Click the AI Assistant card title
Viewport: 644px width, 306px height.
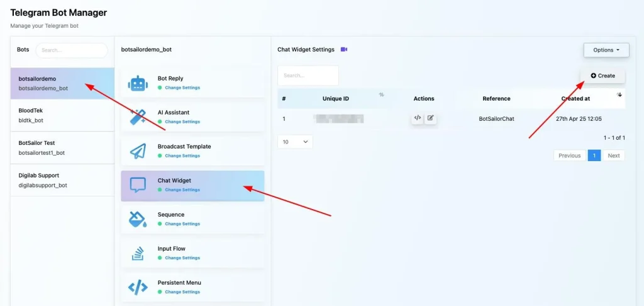point(174,112)
